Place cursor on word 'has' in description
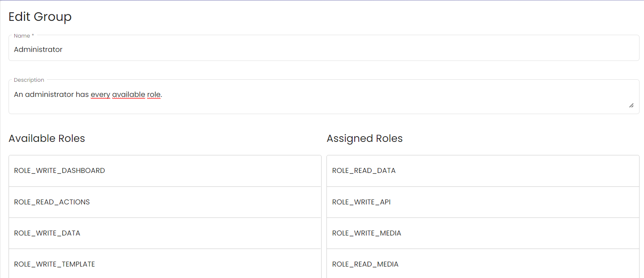Viewport: 644px width, 278px height. click(x=82, y=94)
